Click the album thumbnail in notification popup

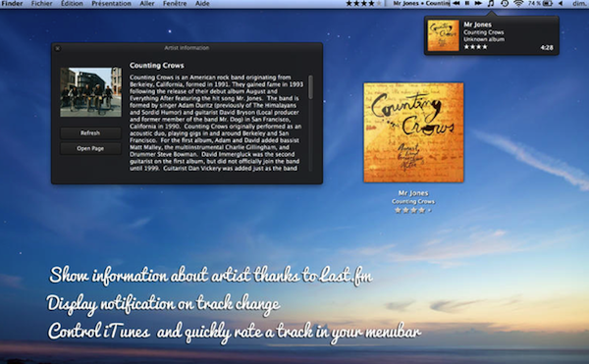coord(444,35)
